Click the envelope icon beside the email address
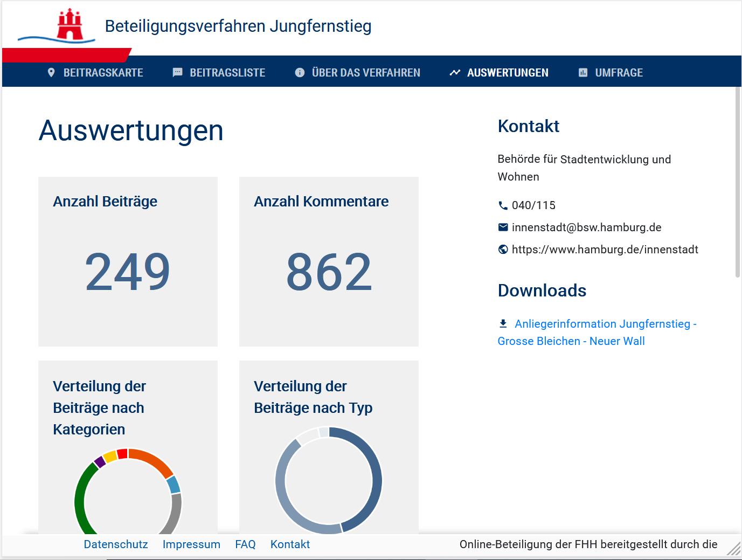Image resolution: width=742 pixels, height=560 pixels. coord(503,227)
